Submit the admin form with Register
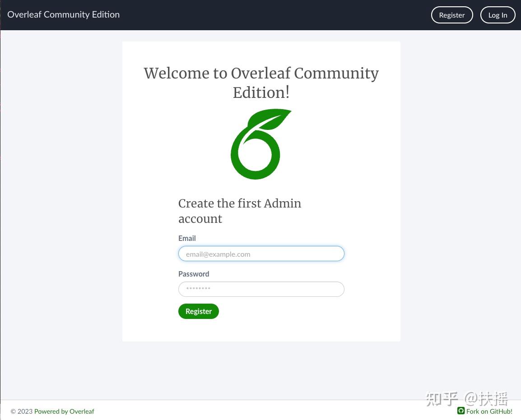The width and height of the screenshot is (521, 420). coord(198,311)
